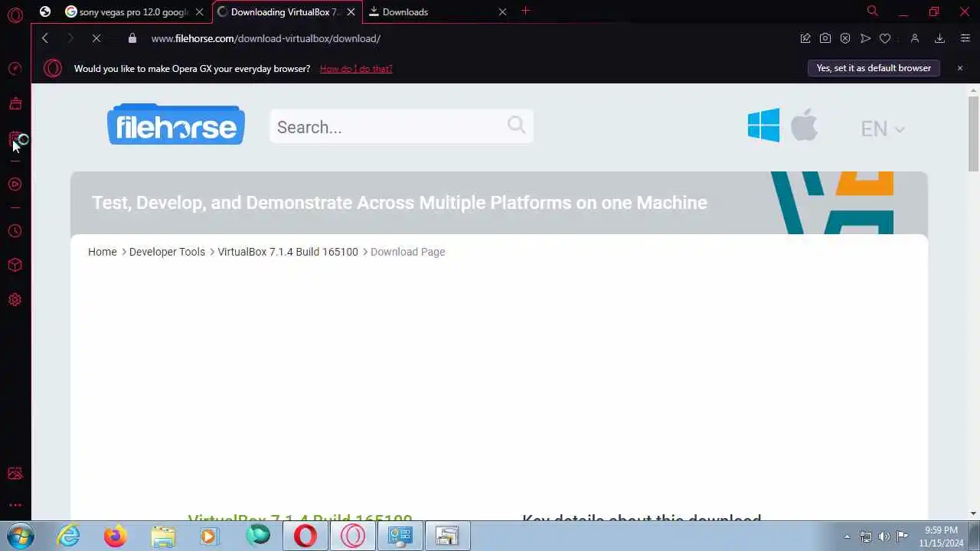Open Settings gear icon in sidebar
Screen dimensions: 980x551
click(x=15, y=300)
